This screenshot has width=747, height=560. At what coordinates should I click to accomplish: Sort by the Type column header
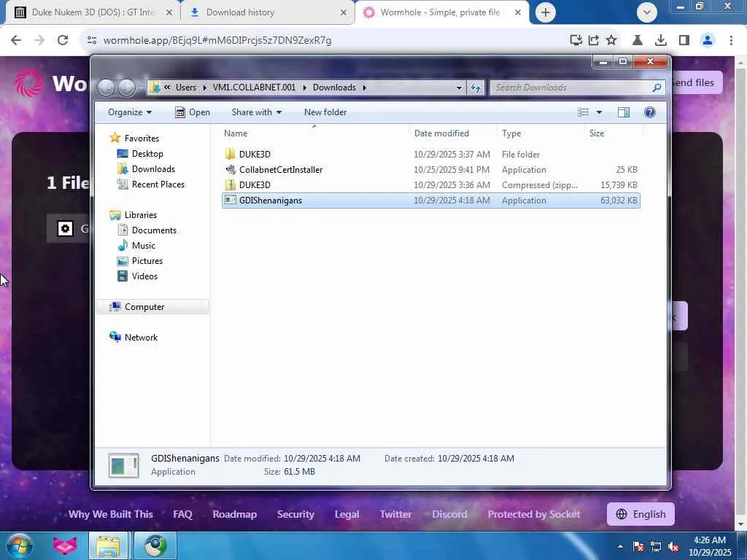pos(541,133)
